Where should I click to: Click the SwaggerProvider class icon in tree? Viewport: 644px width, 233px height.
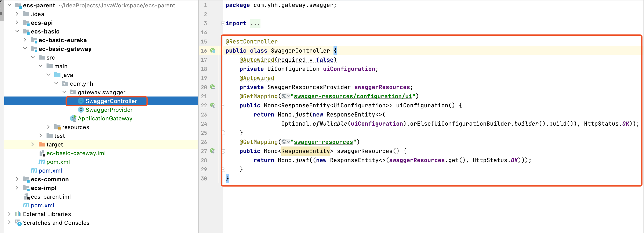81,110
